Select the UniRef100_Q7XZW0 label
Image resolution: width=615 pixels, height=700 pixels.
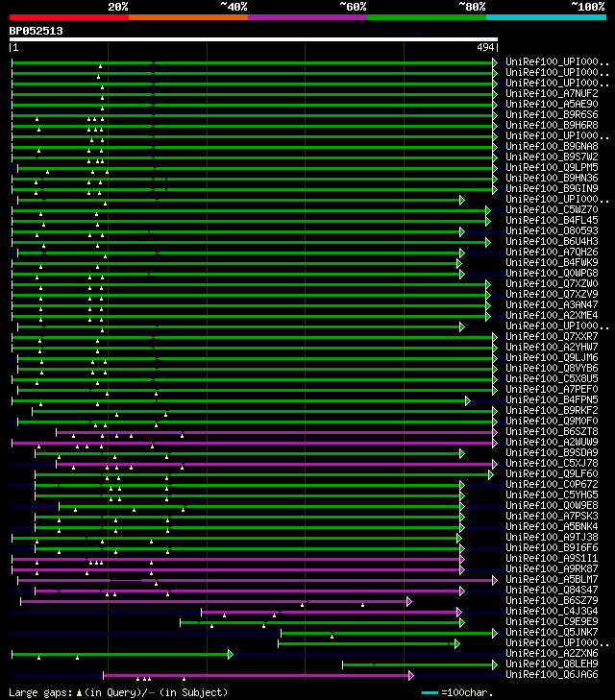552,284
